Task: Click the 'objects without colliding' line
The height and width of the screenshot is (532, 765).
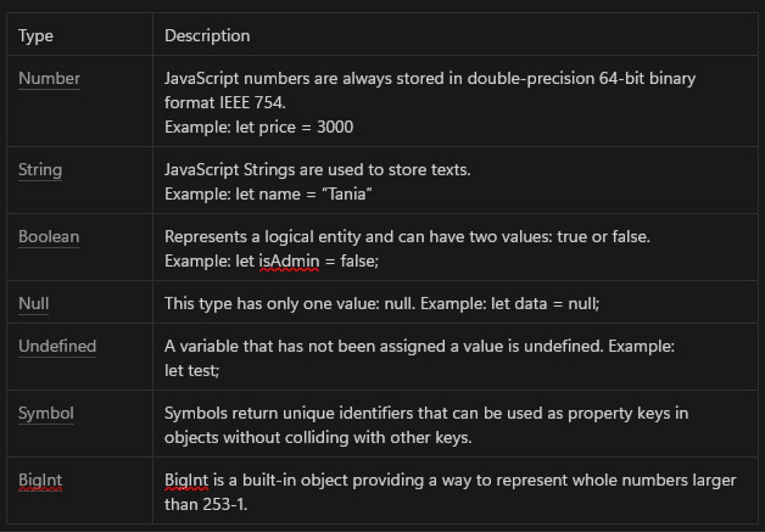Action: (x=318, y=438)
